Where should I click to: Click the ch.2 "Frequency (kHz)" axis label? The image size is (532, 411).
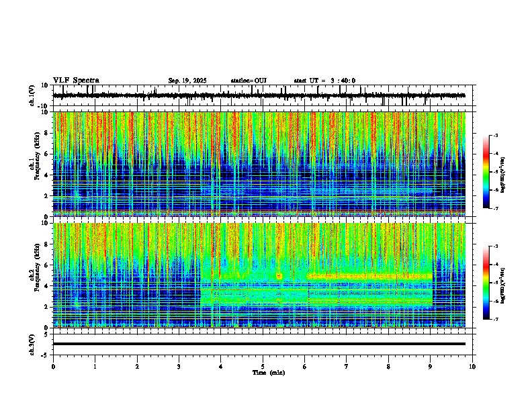(x=37, y=267)
